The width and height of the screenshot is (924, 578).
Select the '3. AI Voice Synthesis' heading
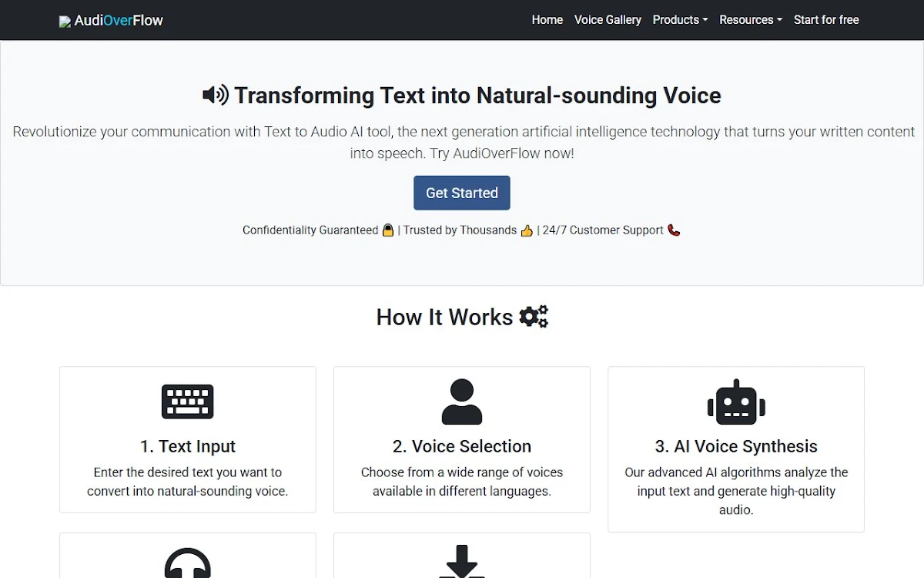736,446
